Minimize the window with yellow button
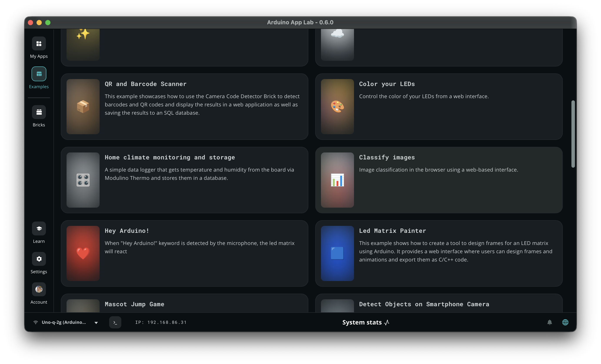This screenshot has height=364, width=601. click(39, 23)
